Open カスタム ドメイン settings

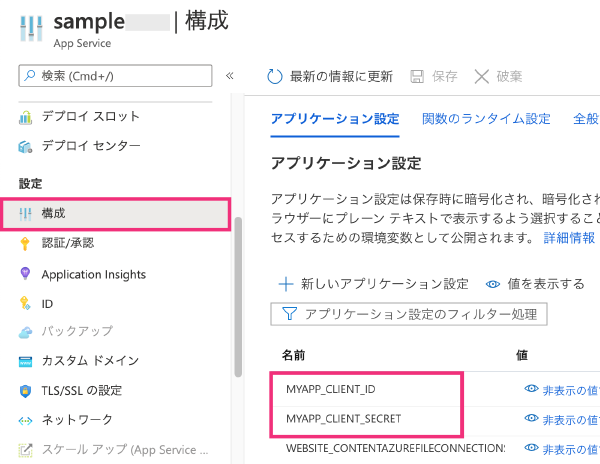pyautogui.click(x=90, y=360)
